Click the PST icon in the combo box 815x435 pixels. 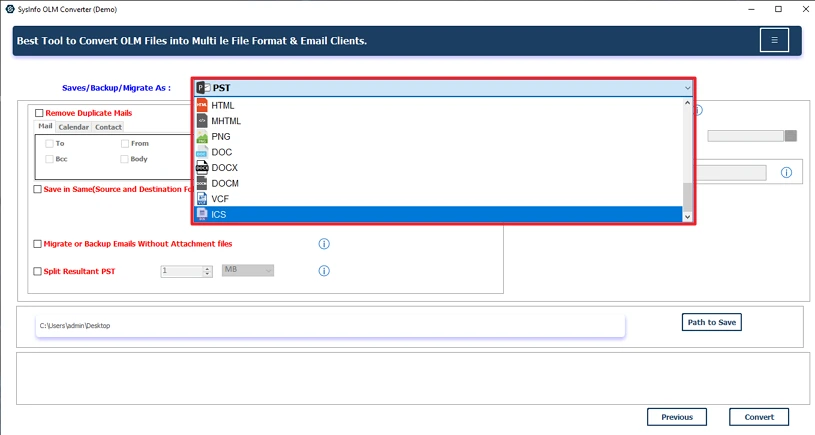pos(203,88)
